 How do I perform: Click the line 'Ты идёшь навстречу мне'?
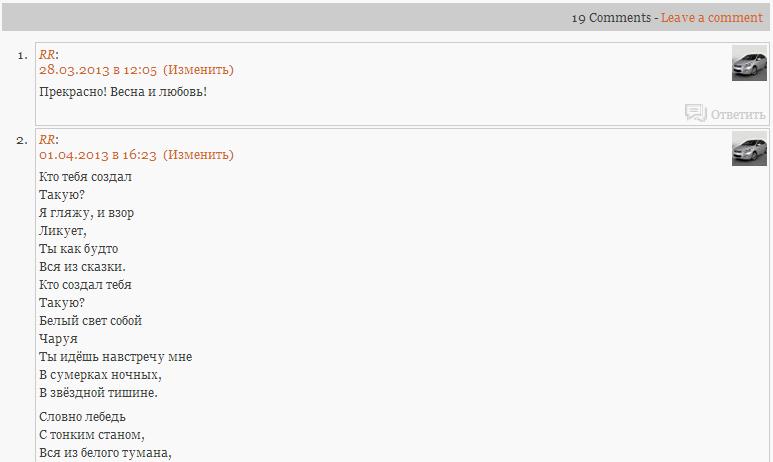[115, 357]
